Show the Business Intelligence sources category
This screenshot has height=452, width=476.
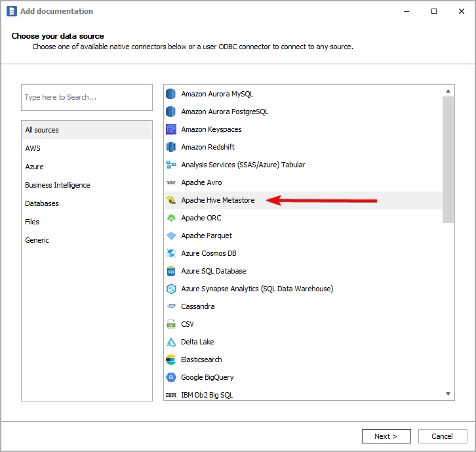click(58, 185)
